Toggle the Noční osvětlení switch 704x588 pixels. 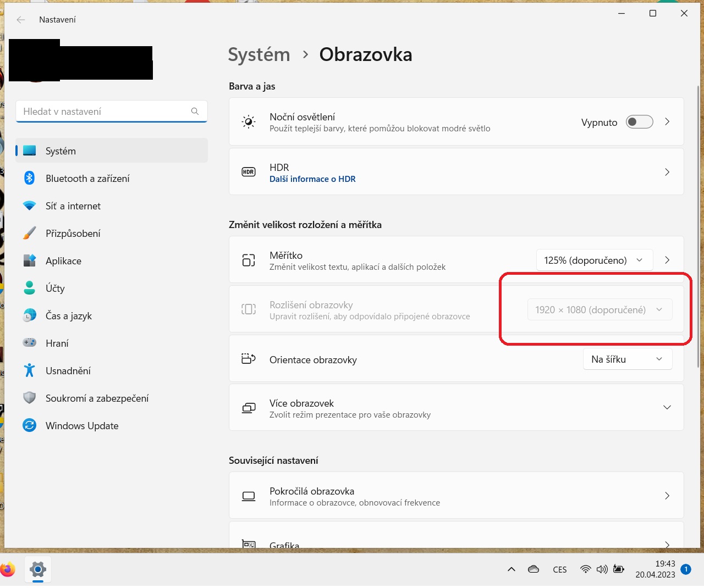639,122
